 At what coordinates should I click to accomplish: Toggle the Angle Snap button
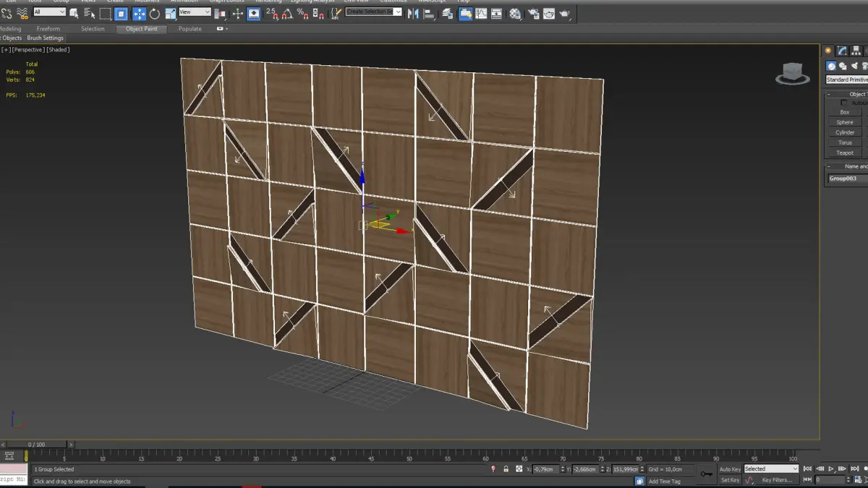point(289,13)
